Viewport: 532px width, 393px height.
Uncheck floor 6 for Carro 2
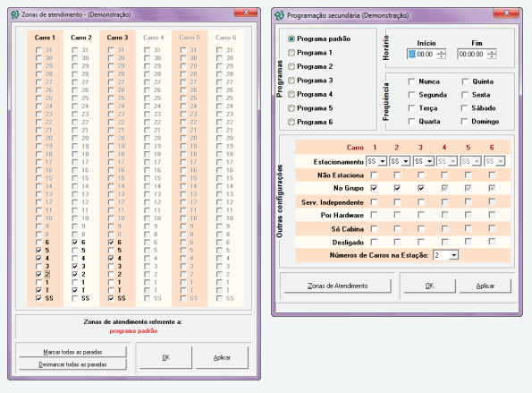(75, 243)
